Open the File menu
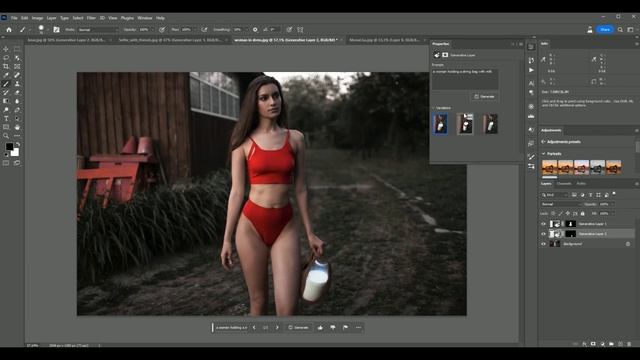The height and width of the screenshot is (360, 640). [x=14, y=18]
